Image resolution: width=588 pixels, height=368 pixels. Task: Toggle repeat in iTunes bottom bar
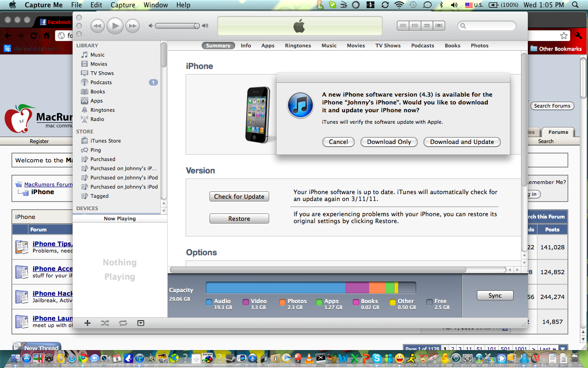click(123, 323)
